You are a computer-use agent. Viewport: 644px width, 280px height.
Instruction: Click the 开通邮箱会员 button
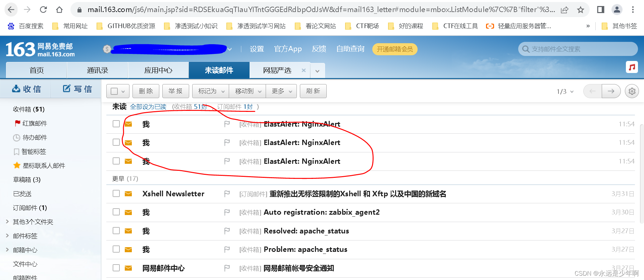395,49
